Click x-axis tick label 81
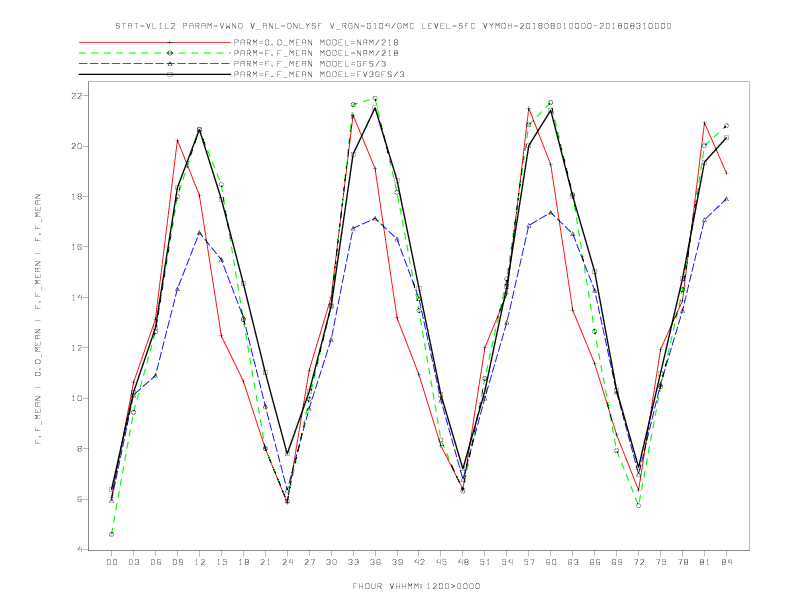The width and height of the screenshot is (792, 612). (705, 562)
